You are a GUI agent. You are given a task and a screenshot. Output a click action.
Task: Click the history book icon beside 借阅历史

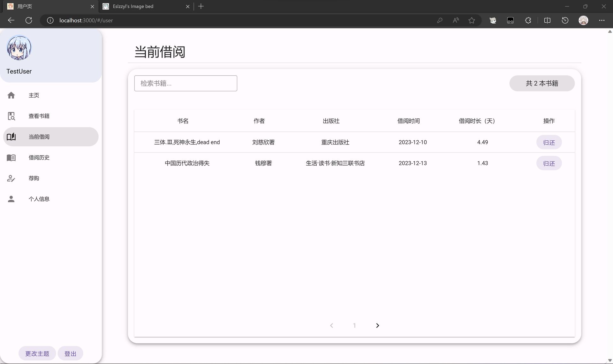[11, 158]
